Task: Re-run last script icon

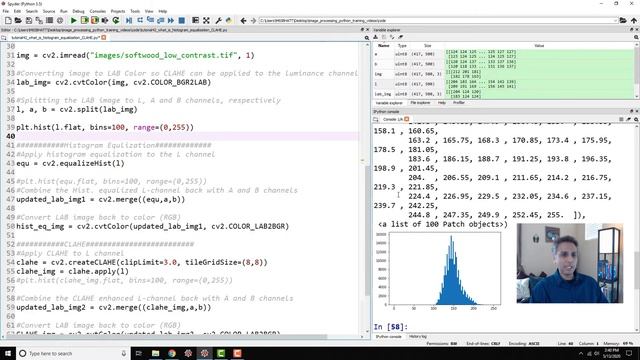Action: [116, 20]
